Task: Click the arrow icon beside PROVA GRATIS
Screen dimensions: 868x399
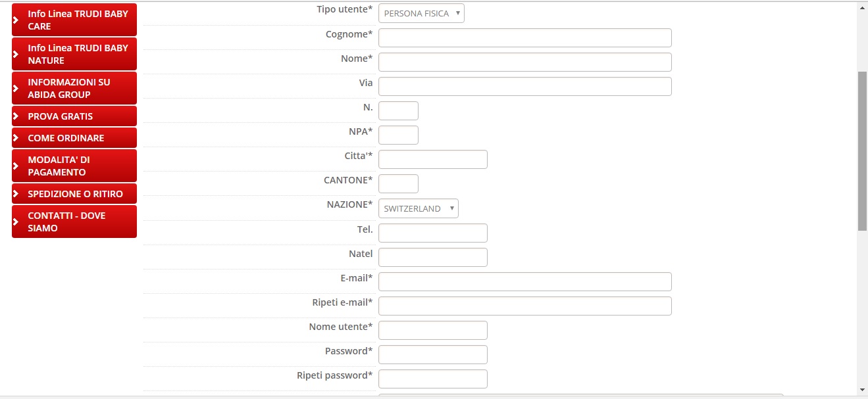Action: [16, 116]
